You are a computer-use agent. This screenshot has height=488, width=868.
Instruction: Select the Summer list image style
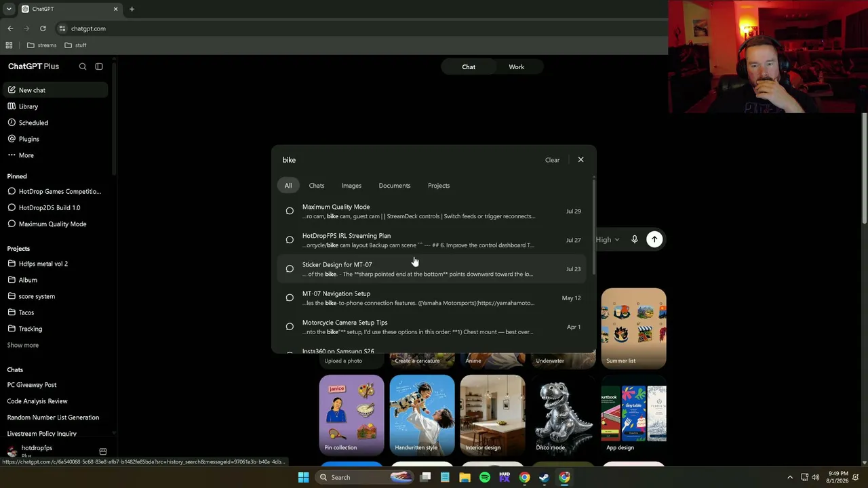coord(633,329)
